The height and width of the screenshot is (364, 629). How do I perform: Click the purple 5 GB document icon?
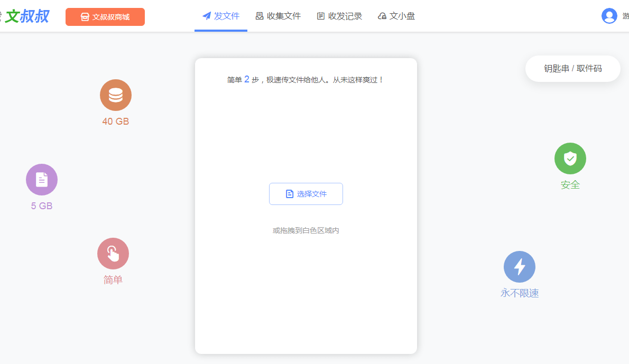[x=41, y=180]
